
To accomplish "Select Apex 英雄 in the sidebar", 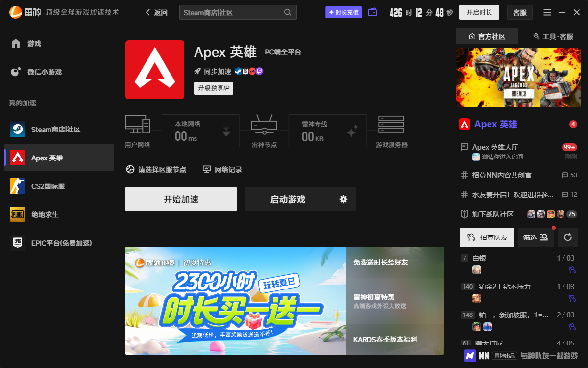I will click(59, 158).
